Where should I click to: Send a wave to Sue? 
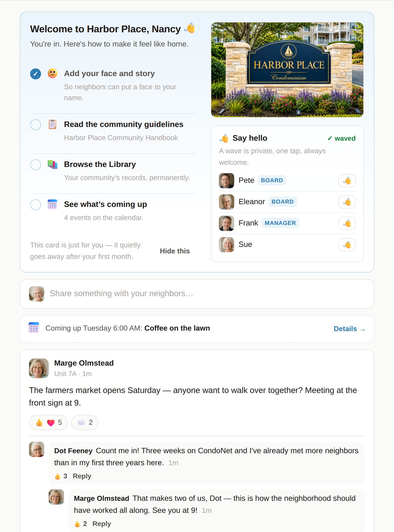347,245
